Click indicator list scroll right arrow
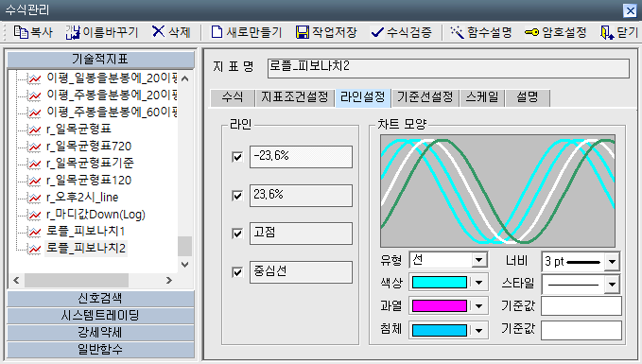 point(169,281)
